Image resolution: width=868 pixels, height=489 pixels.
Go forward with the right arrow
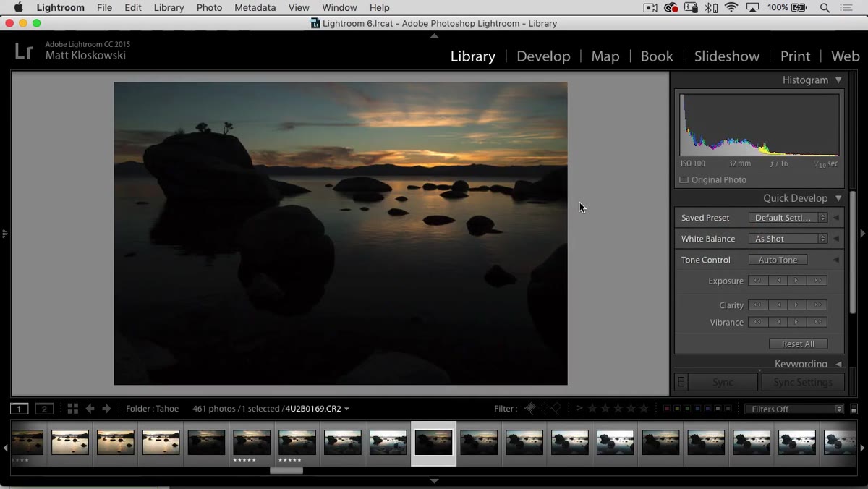coord(106,409)
